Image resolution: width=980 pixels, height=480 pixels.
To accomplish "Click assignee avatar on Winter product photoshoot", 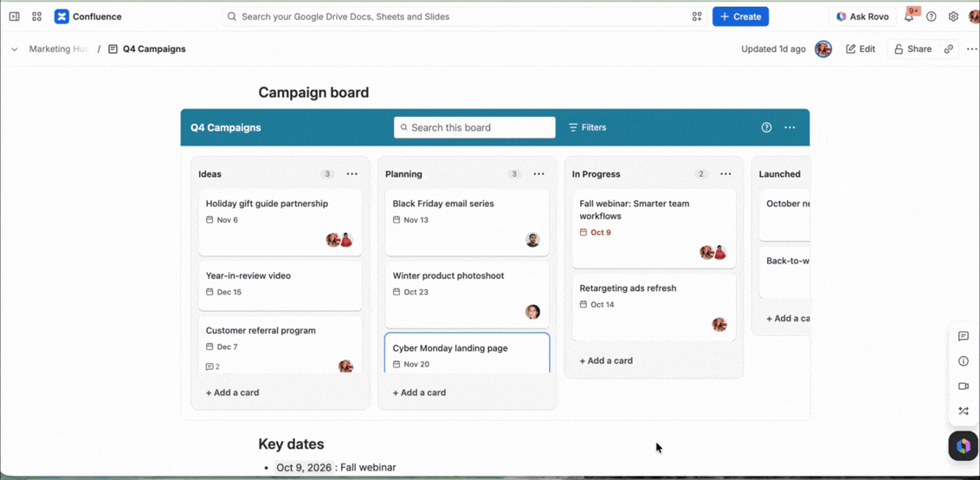I will pyautogui.click(x=532, y=312).
